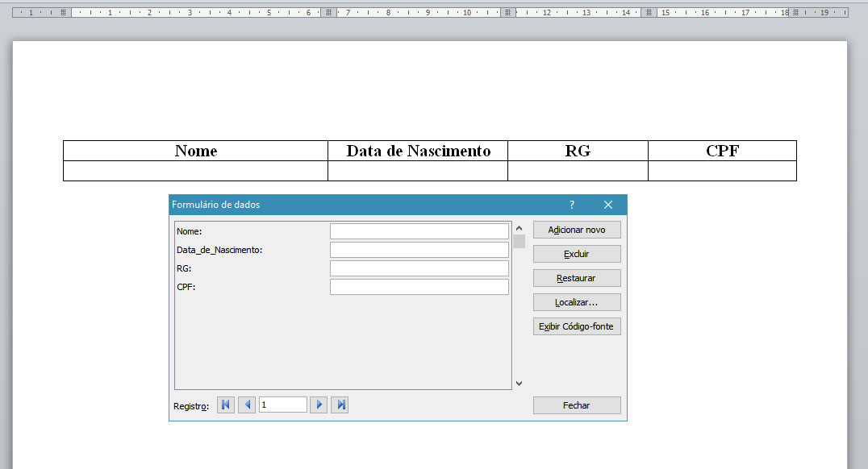This screenshot has height=469, width=868.
Task: Click the form scrollbar thumb
Action: (x=520, y=242)
